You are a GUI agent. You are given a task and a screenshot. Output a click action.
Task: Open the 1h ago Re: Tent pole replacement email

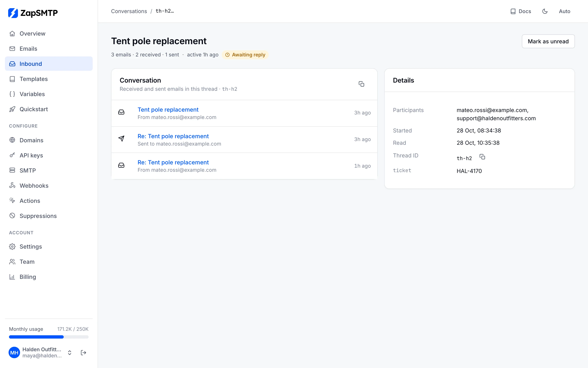click(173, 162)
